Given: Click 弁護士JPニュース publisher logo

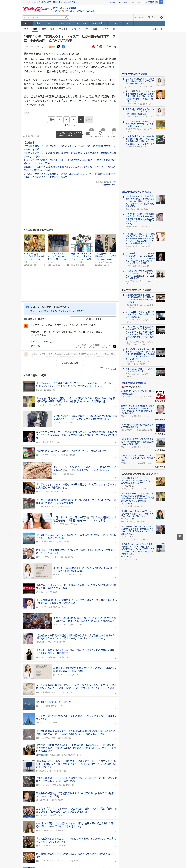Looking at the screenshot, I should point(104,47).
